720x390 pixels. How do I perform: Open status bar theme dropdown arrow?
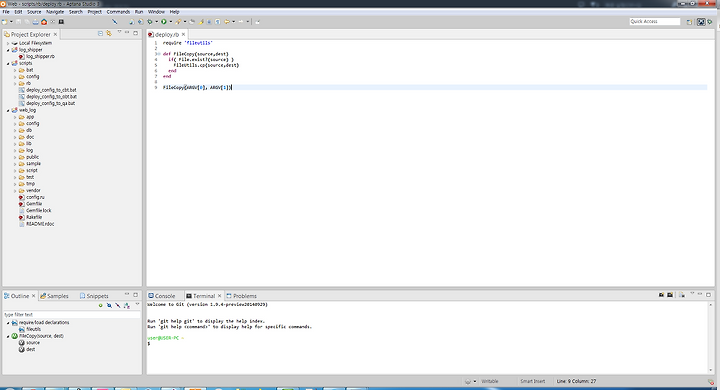point(475,381)
